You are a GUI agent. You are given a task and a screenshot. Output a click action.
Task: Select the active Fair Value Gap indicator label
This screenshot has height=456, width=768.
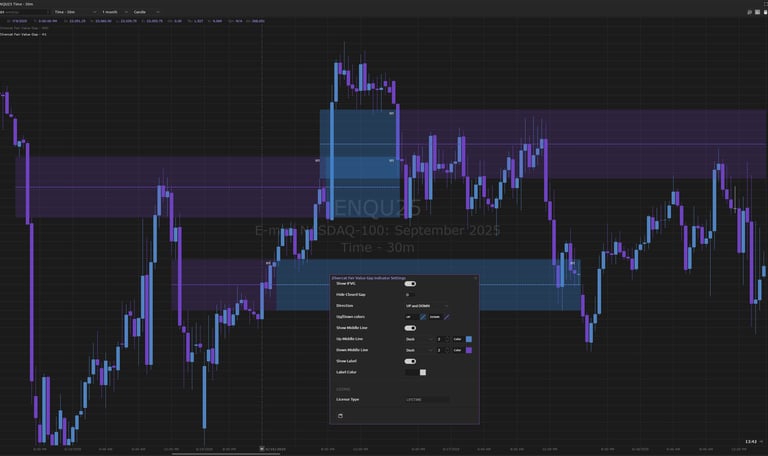tap(24, 34)
